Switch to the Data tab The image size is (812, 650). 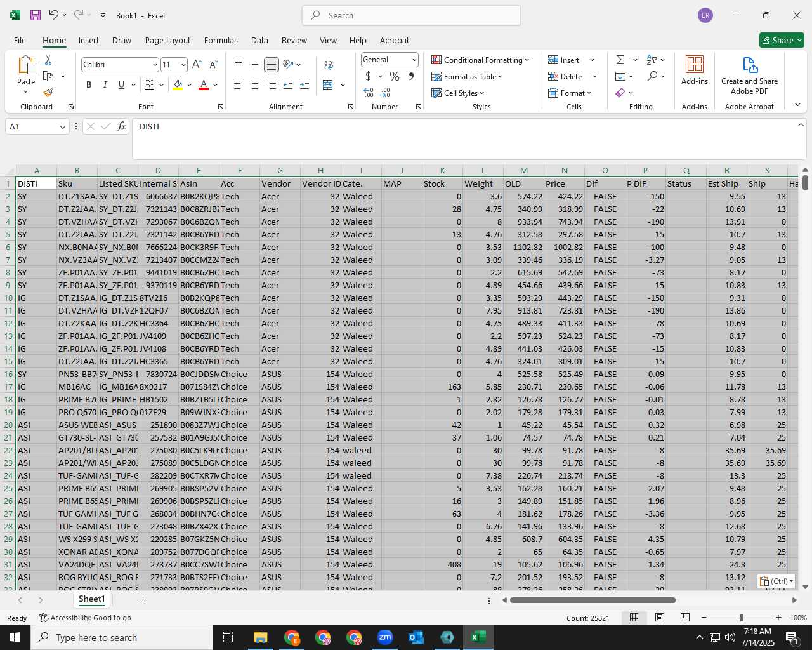point(259,40)
